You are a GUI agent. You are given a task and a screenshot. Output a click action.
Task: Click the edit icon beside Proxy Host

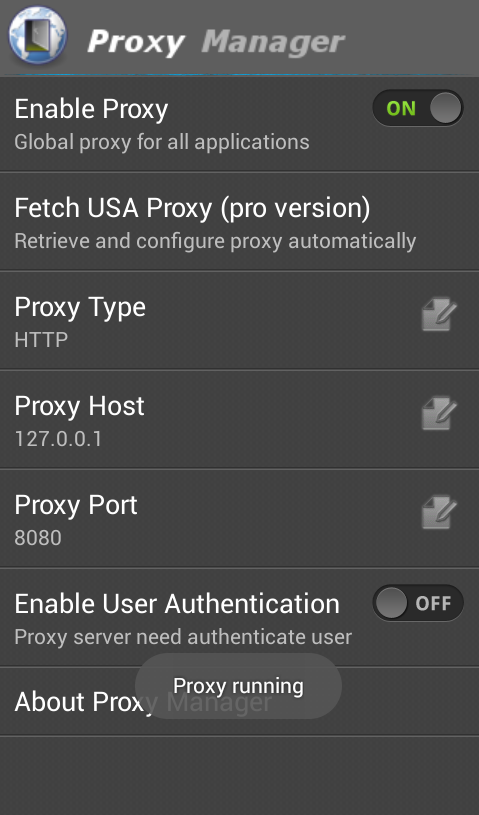[439, 413]
